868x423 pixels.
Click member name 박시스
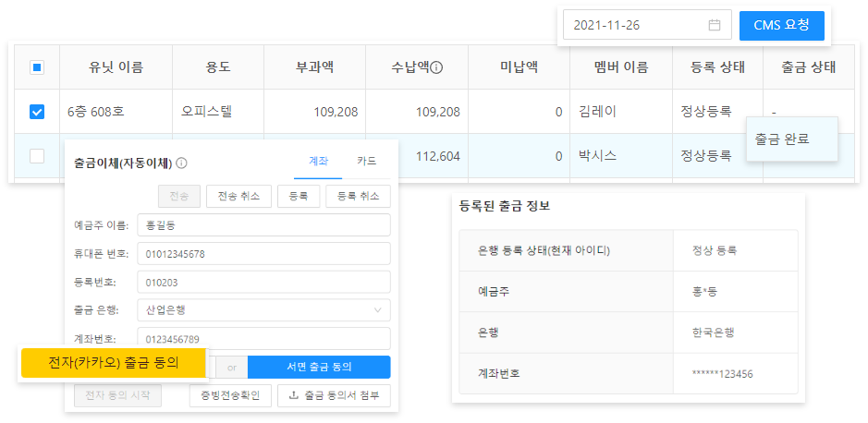tap(597, 156)
